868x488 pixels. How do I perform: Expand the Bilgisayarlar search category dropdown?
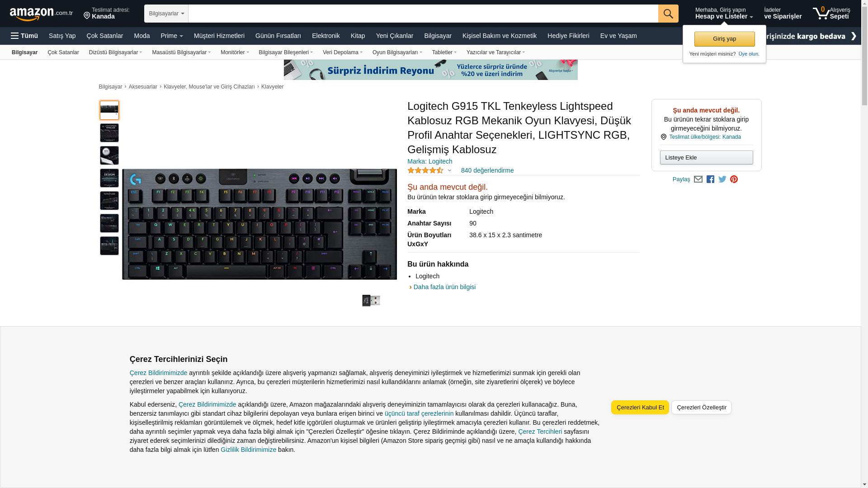(x=166, y=14)
